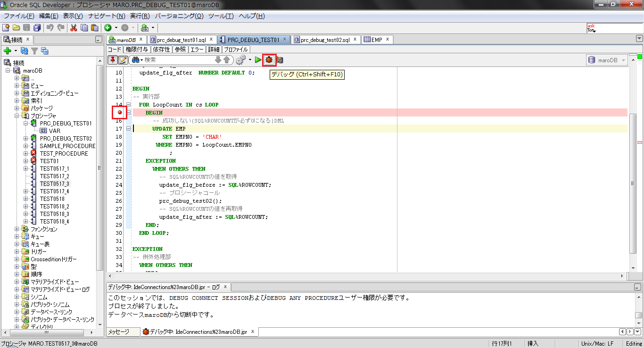This screenshot has height=348, width=644.
Task: Show the editor tab list dropdown
Action: tap(639, 40)
